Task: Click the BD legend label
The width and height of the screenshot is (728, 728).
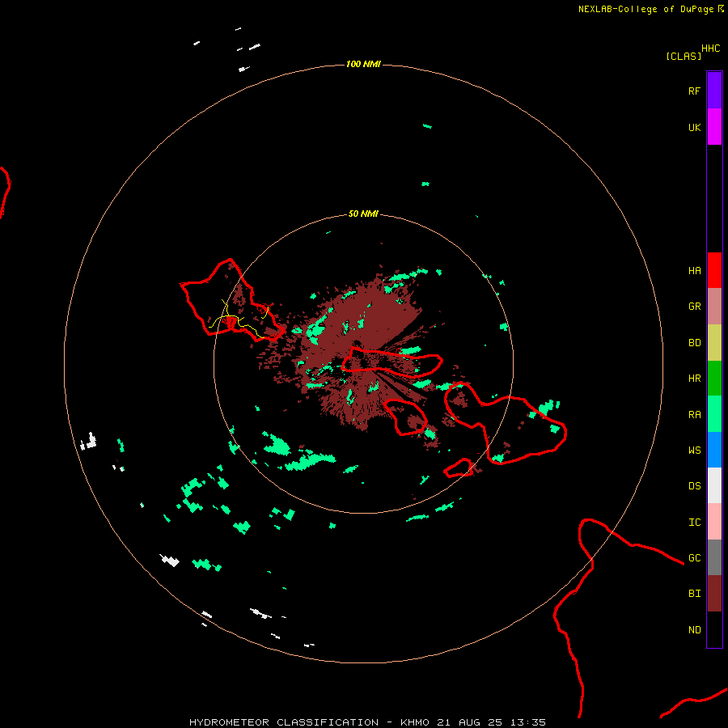Action: tap(694, 343)
